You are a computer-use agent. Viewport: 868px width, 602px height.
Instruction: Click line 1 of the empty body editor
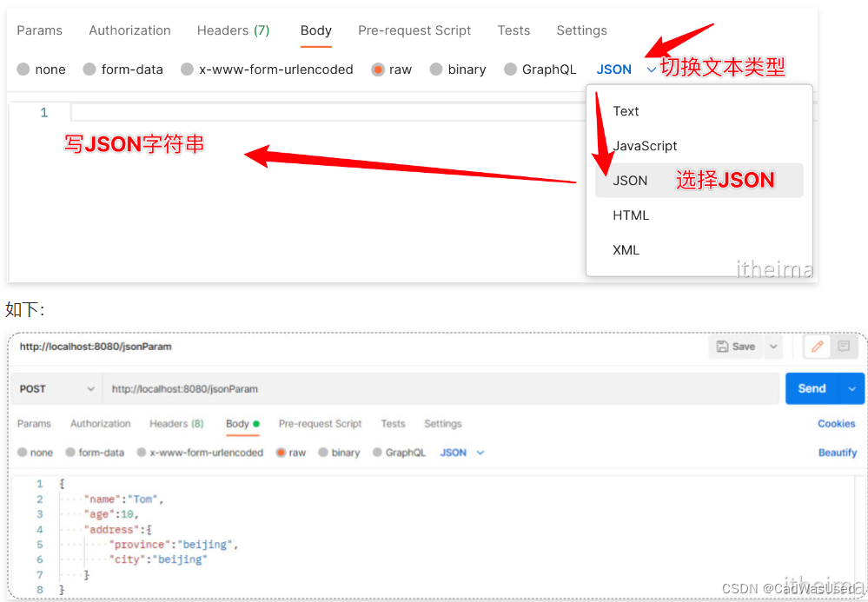[x=328, y=112]
